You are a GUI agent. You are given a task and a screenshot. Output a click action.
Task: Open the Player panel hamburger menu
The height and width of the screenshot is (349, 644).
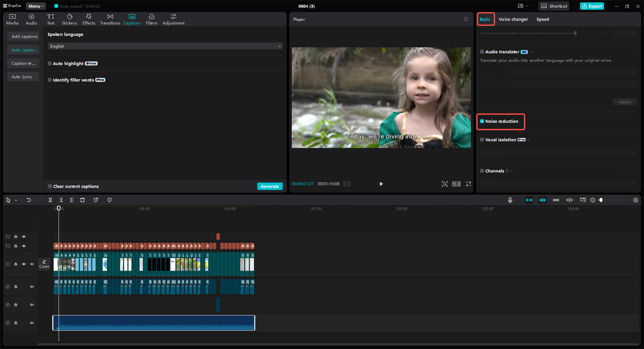pos(465,19)
